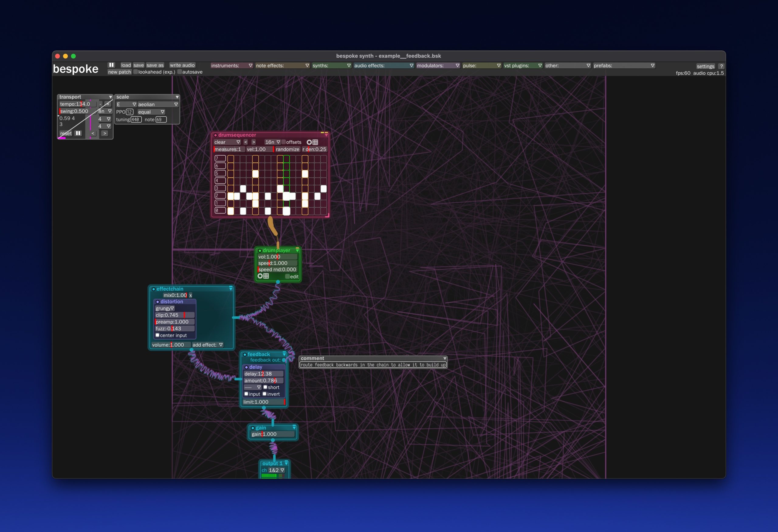Open the scale root E dropdown
778x532 pixels.
pos(126,104)
